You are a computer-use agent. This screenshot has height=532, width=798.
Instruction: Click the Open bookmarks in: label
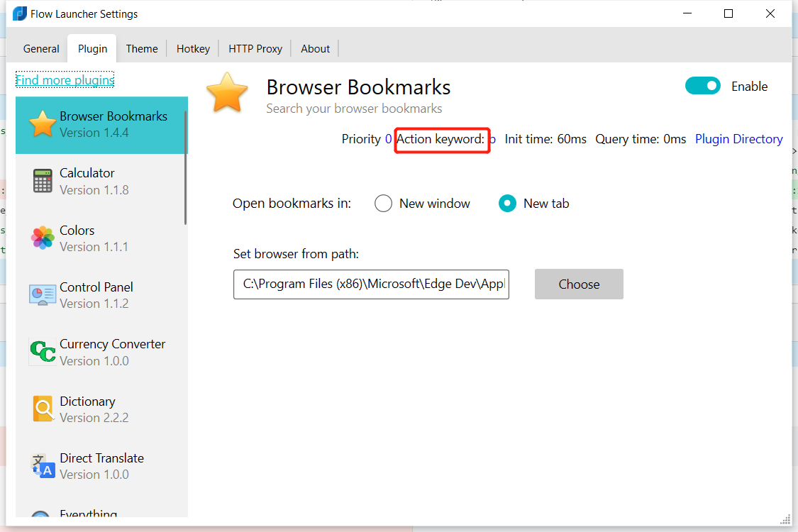tap(292, 204)
